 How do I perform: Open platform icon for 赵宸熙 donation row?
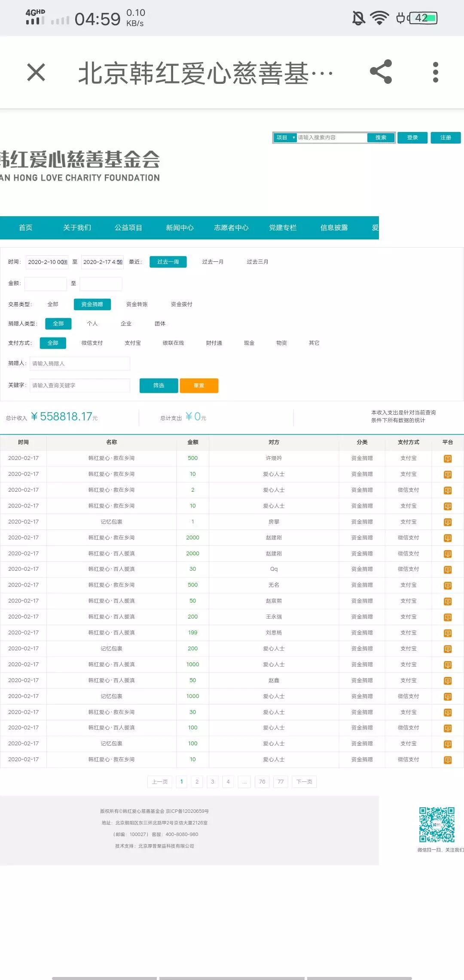pyautogui.click(x=448, y=601)
